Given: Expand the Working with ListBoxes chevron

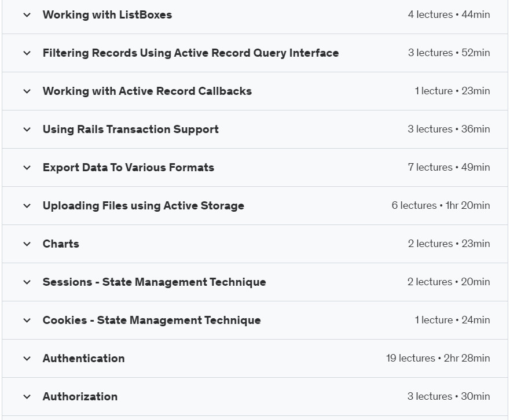Looking at the screenshot, I should coord(27,15).
